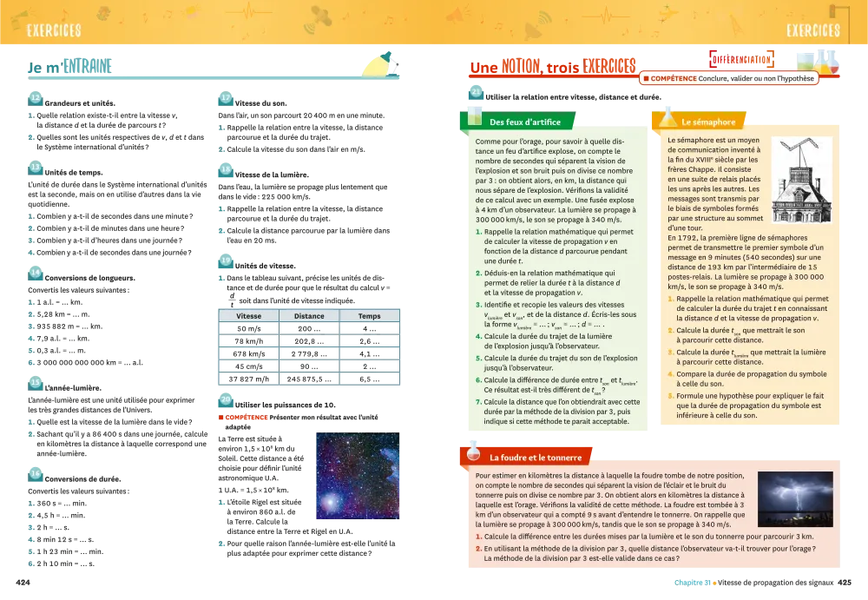868x600 pixels.
Task: Click the "Grandeurs et unités." exercise title
Action: 80,103
